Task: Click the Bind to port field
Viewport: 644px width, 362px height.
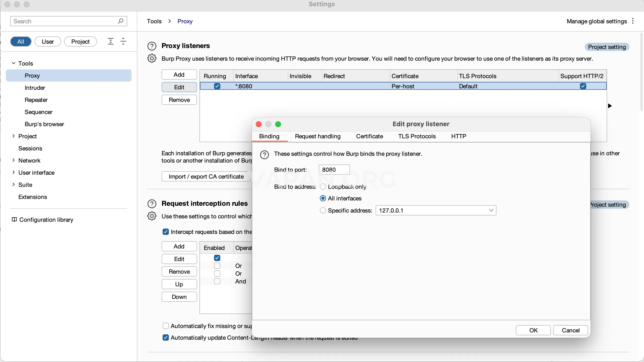Action: pyautogui.click(x=334, y=170)
